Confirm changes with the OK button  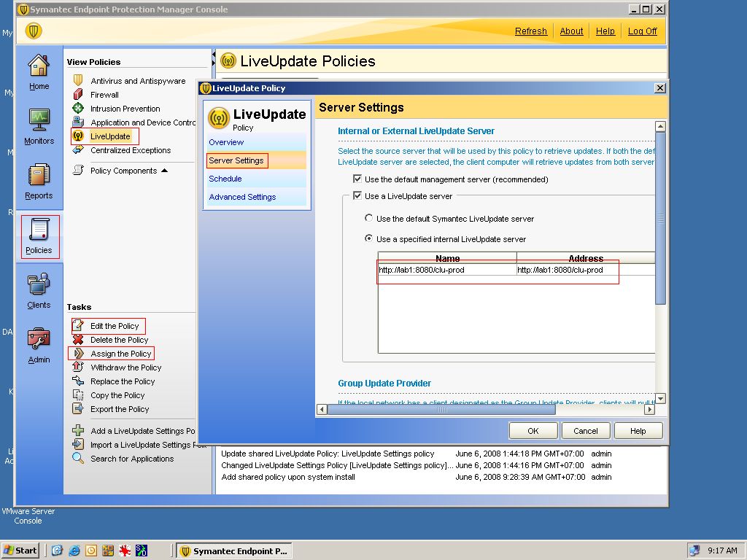pyautogui.click(x=533, y=430)
